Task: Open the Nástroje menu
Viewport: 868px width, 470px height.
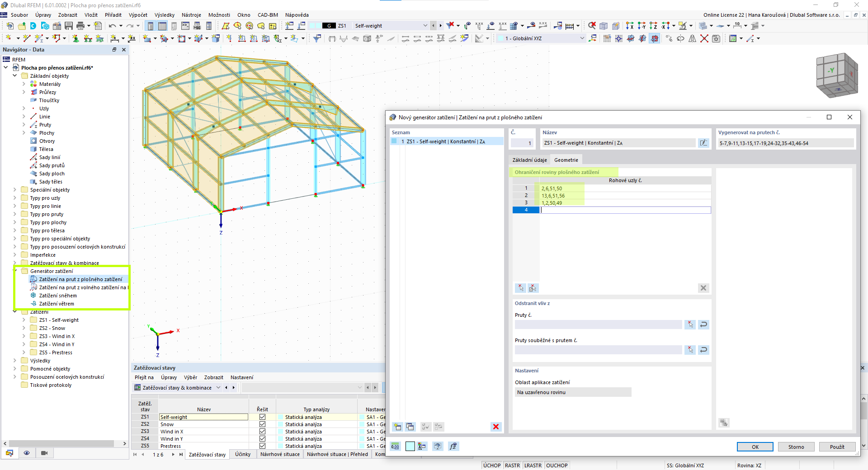Action: click(x=191, y=14)
